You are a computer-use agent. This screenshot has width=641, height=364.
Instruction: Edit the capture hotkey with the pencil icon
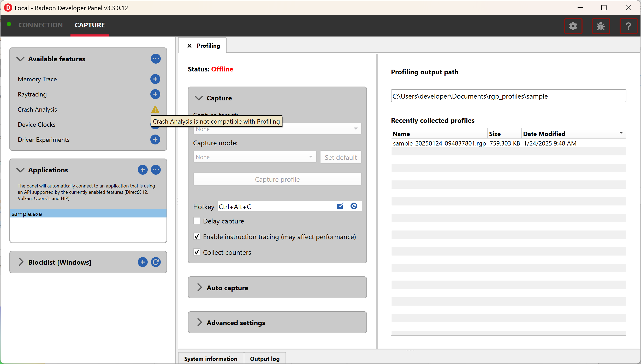coord(340,206)
